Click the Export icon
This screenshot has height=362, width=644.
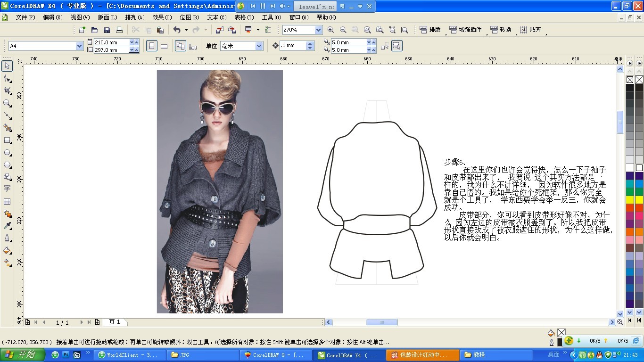231,30
